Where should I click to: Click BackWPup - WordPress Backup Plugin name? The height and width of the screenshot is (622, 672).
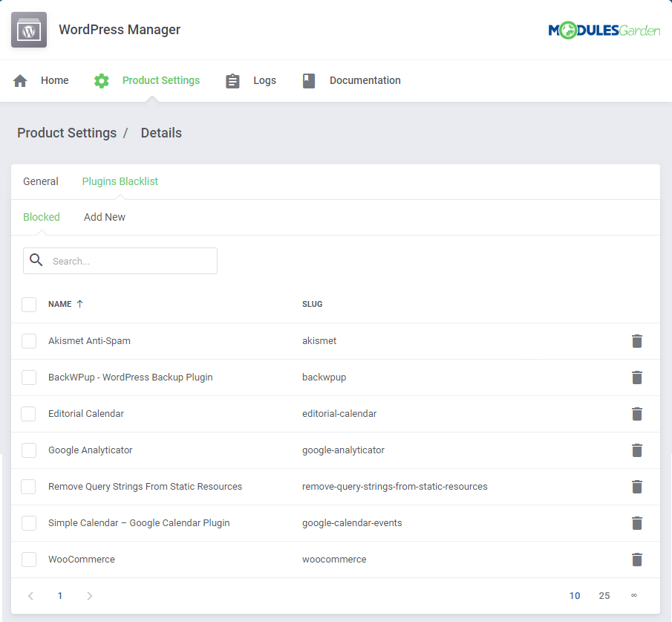tap(130, 378)
